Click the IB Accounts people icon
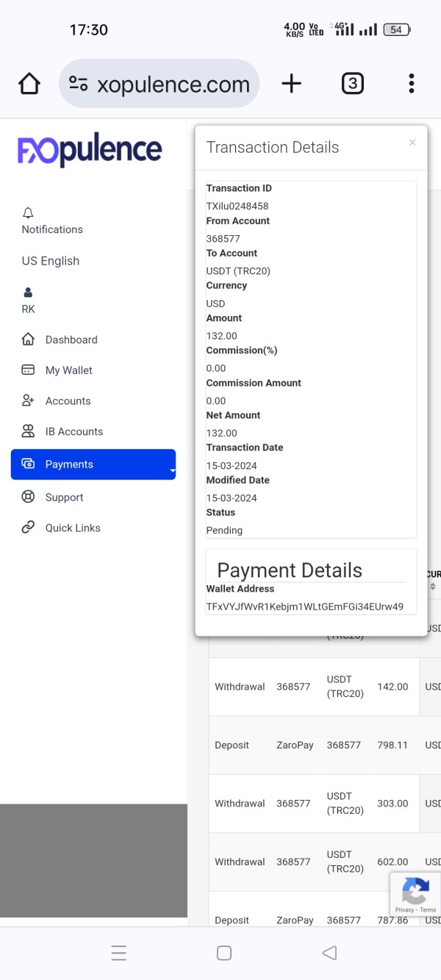The image size is (441, 980). pos(28,431)
